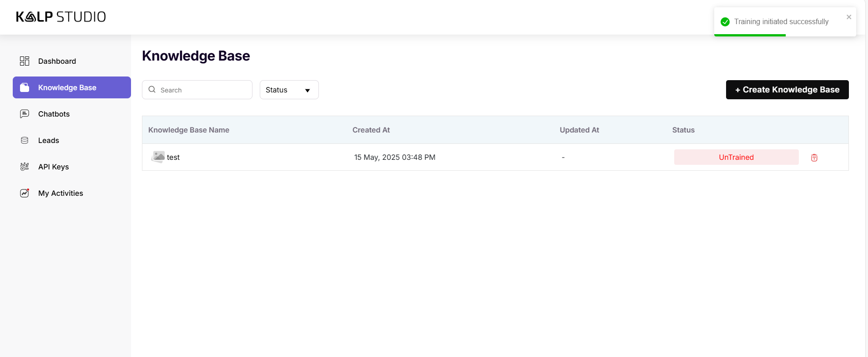The image size is (868, 357).
Task: Open the Chatbots menu item
Action: [54, 114]
